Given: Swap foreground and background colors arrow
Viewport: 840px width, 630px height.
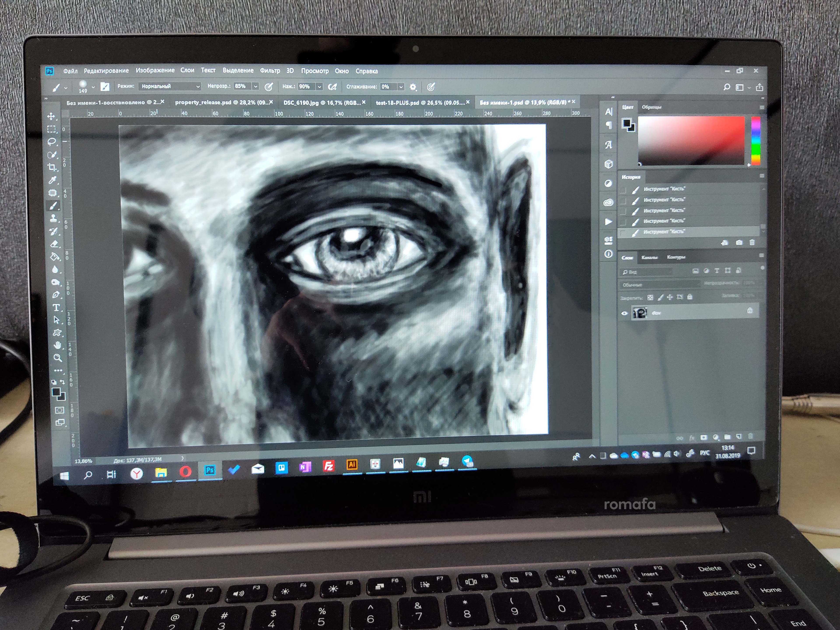Looking at the screenshot, I should pos(62,382).
